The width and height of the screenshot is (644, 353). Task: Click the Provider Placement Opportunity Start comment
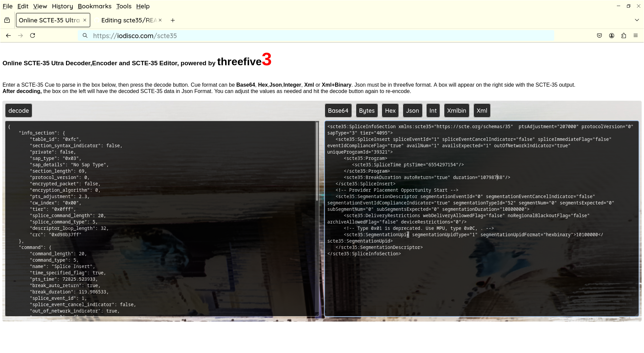(x=397, y=190)
